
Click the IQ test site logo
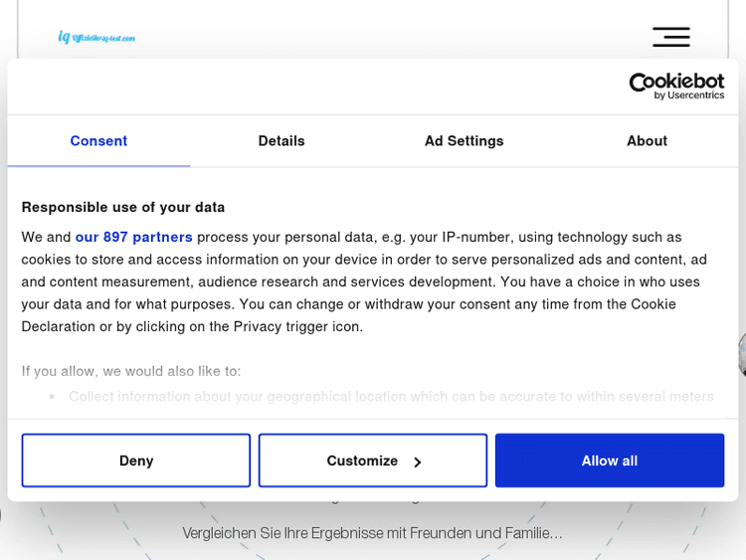[x=96, y=38]
